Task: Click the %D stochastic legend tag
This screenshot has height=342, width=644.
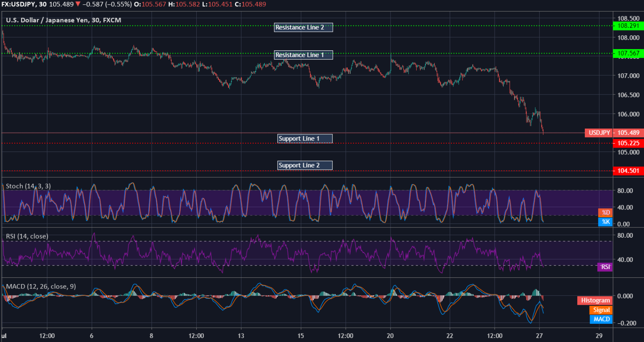Action: 605,213
